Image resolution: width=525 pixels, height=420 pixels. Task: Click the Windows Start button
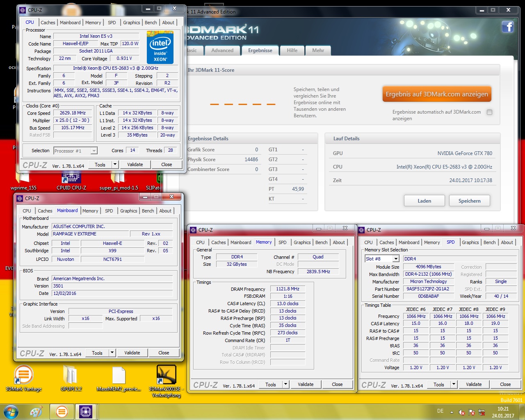click(x=11, y=411)
